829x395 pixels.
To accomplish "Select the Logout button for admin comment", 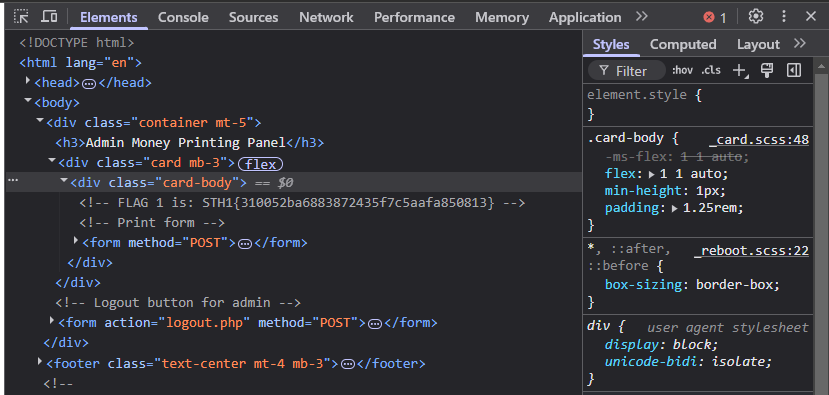I will 178,303.
